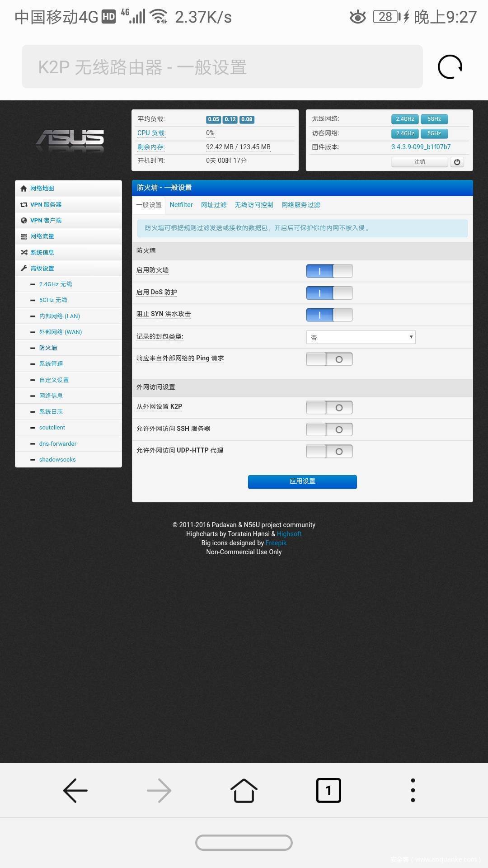This screenshot has width=488, height=868.
Task: Open 系统信息 in sidebar
Action: [69, 252]
